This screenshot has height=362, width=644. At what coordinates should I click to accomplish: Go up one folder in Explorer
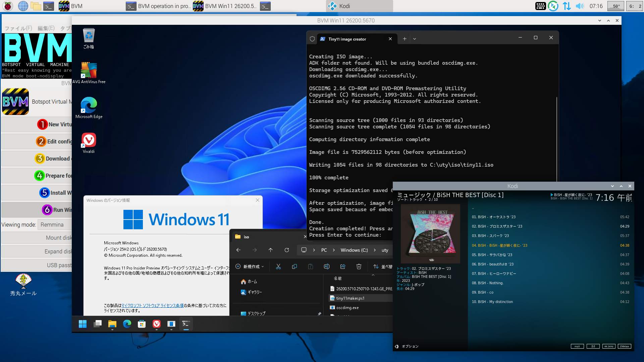(270, 250)
